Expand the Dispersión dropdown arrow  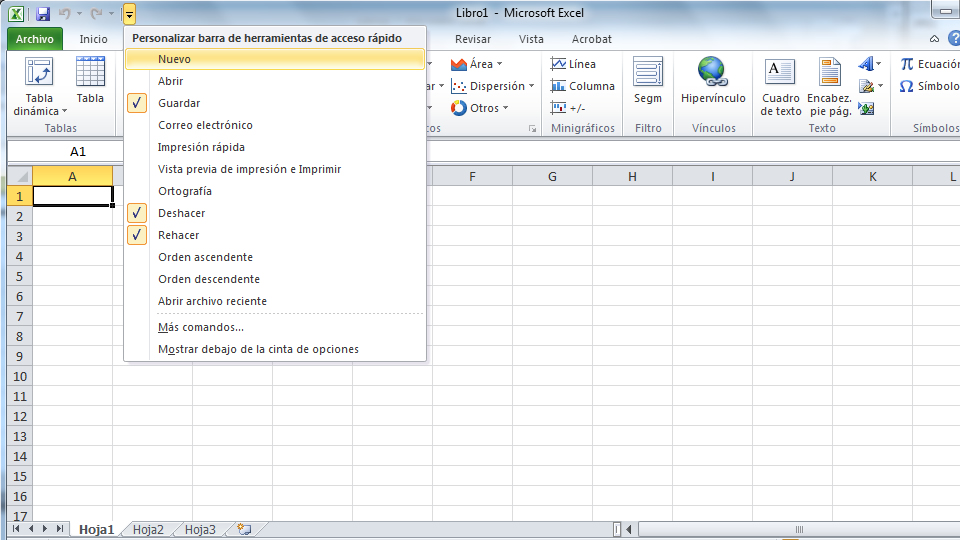pos(531,86)
